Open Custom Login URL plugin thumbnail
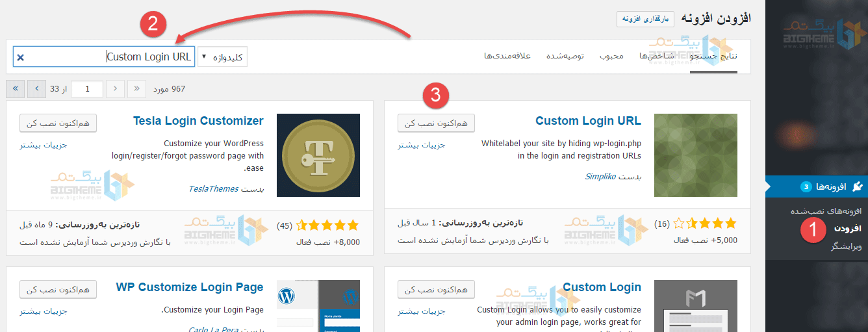Viewport: 868px width, 332px height. [696, 155]
